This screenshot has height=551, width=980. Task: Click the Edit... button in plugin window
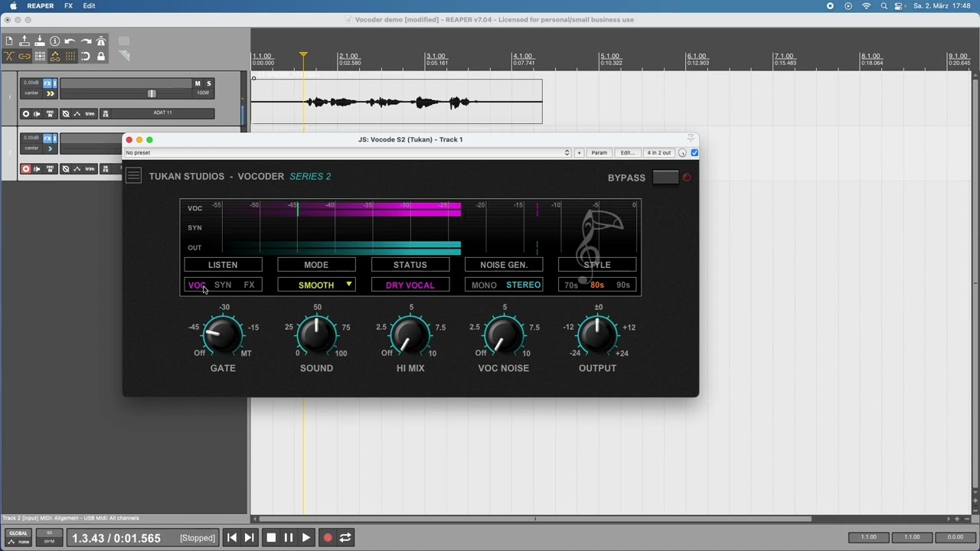click(x=627, y=152)
